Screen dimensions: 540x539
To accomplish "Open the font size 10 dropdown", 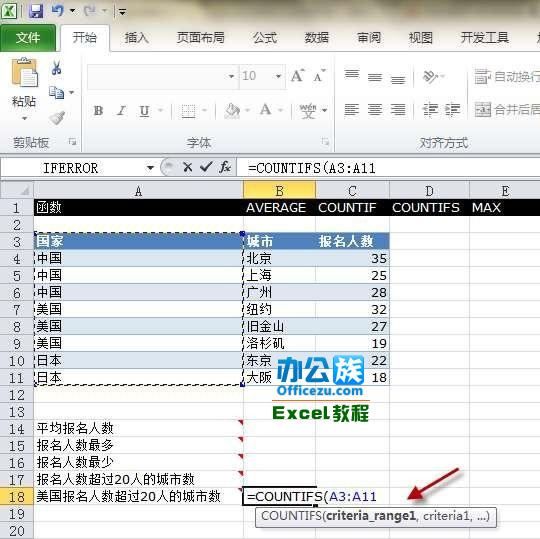I will pos(278,76).
